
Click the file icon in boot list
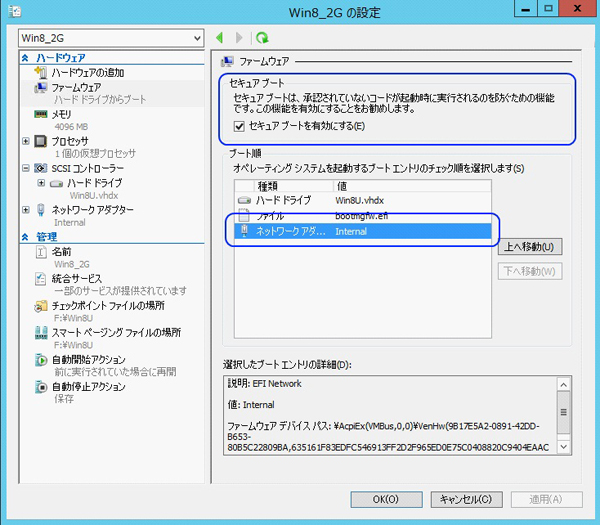pos(244,215)
